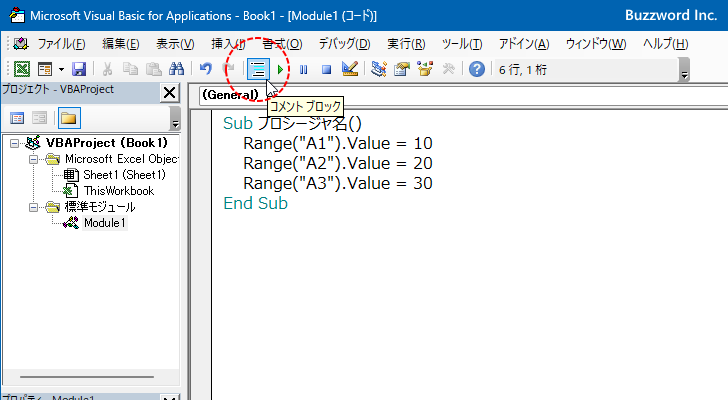Toggle Design Mode icon
Screen dimensions: 728x400
point(350,69)
